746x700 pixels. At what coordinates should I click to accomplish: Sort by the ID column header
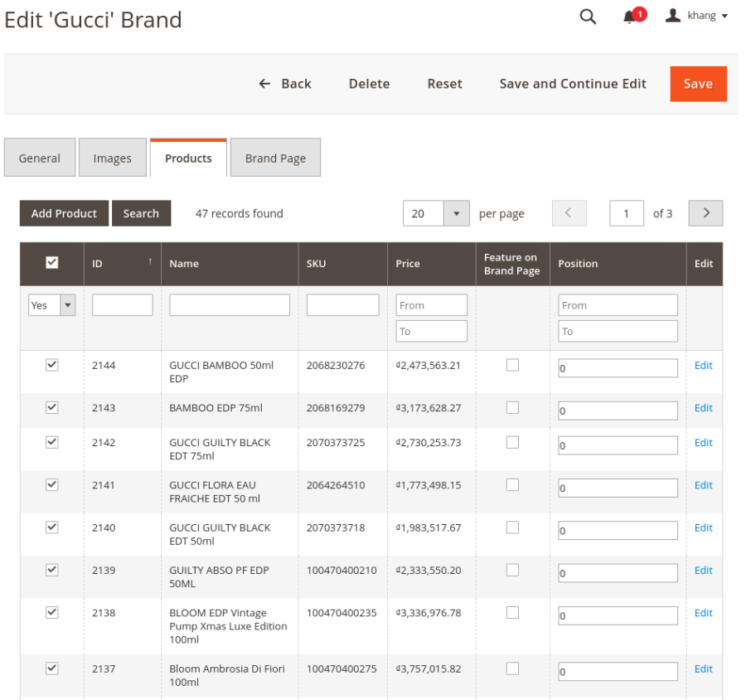click(x=123, y=264)
